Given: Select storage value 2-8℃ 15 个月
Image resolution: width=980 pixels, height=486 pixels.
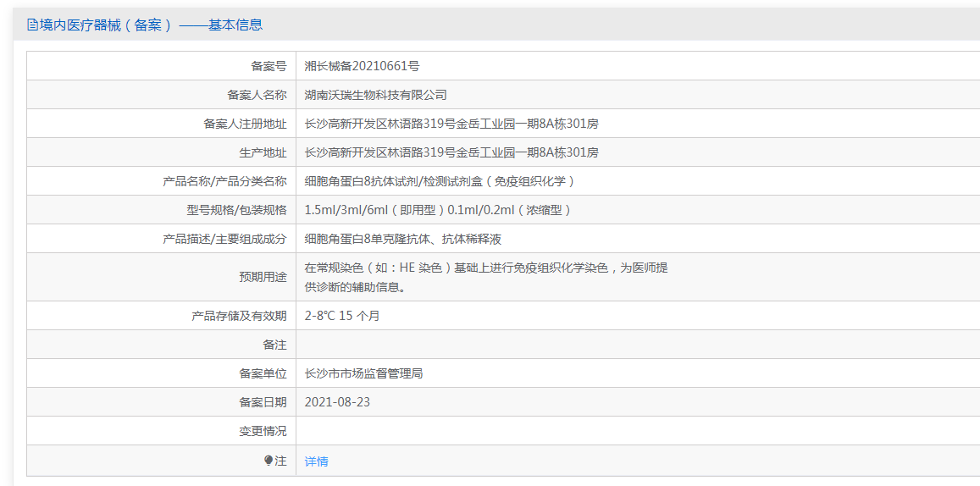Looking at the screenshot, I should point(342,316).
